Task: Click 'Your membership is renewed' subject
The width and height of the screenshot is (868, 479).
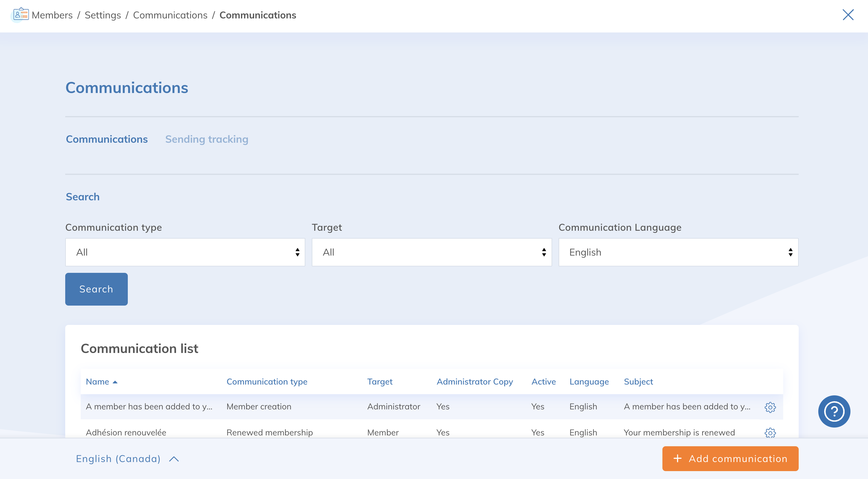Action: pos(679,433)
